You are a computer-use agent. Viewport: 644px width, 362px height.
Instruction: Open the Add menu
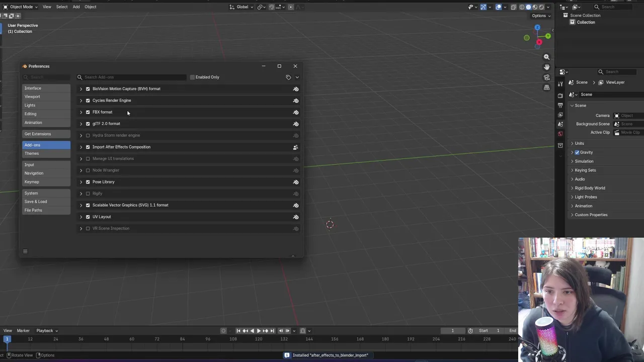click(x=76, y=7)
